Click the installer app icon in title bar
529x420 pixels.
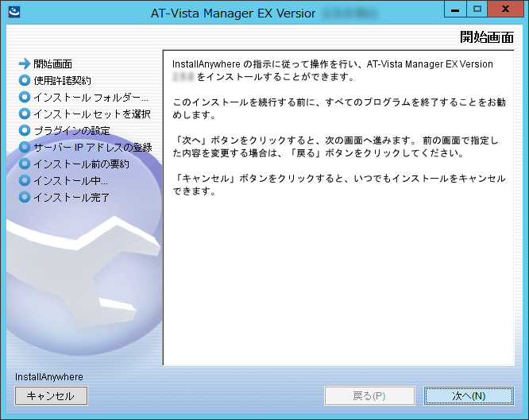[x=14, y=12]
